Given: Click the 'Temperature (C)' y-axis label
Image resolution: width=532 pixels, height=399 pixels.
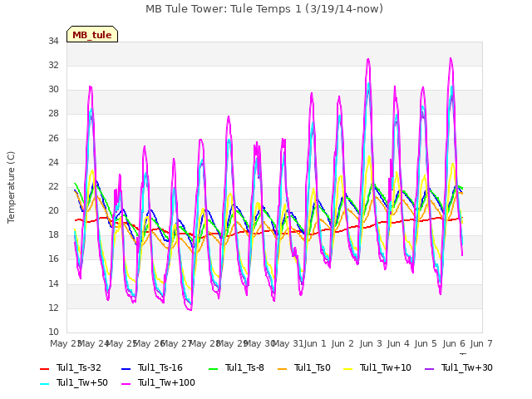Looking at the screenshot, I should (11, 187).
